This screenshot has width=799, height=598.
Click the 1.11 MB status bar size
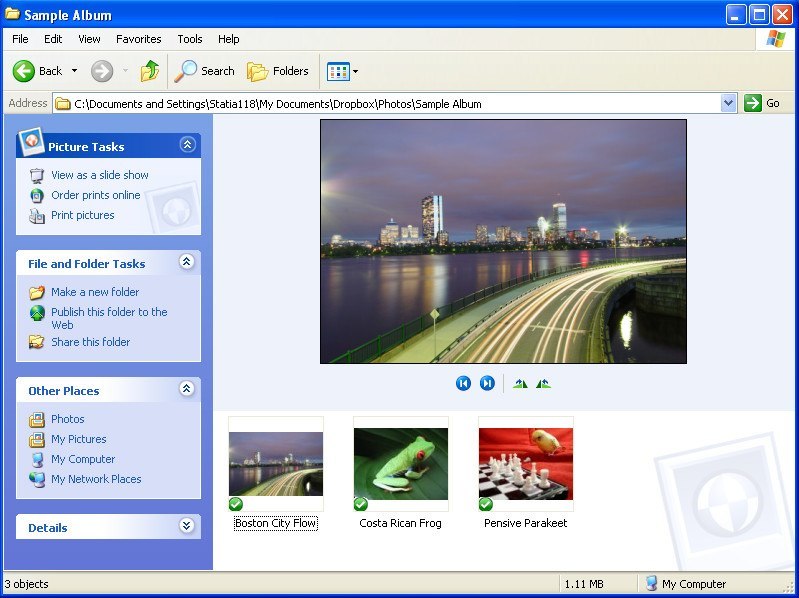pos(584,584)
